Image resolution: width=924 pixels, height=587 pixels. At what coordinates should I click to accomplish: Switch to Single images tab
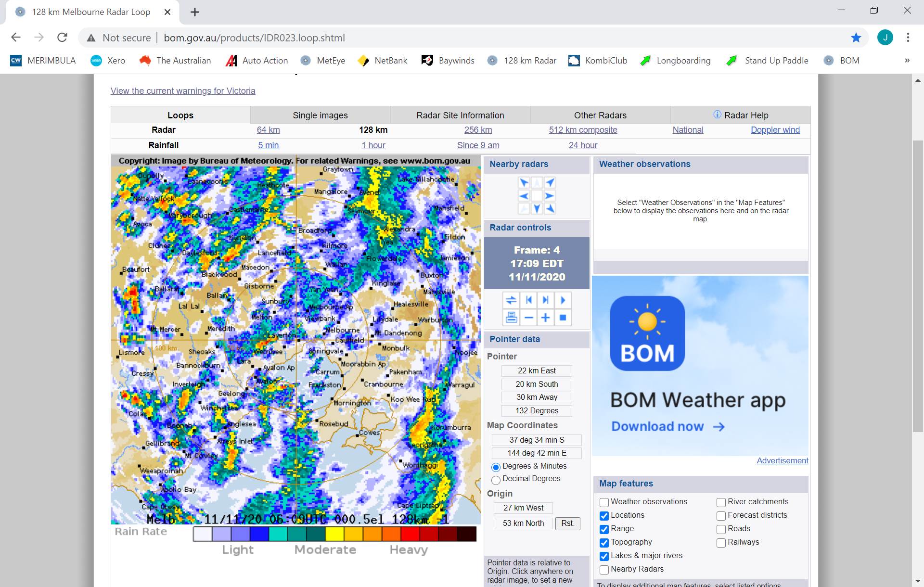point(320,115)
